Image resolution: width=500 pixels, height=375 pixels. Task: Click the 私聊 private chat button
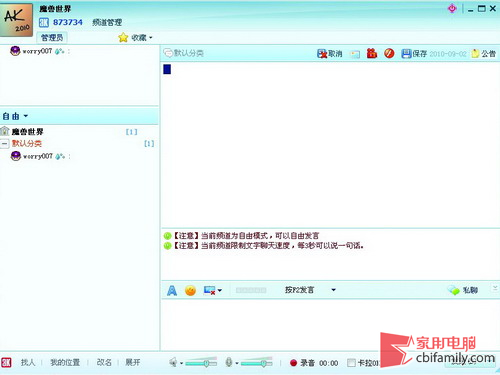(463, 290)
